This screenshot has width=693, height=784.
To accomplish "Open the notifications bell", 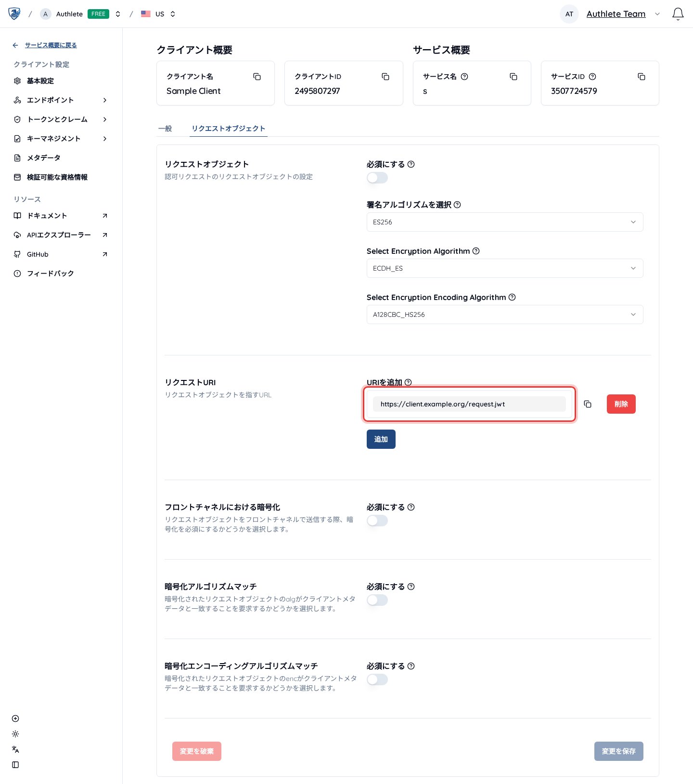I will click(x=678, y=14).
